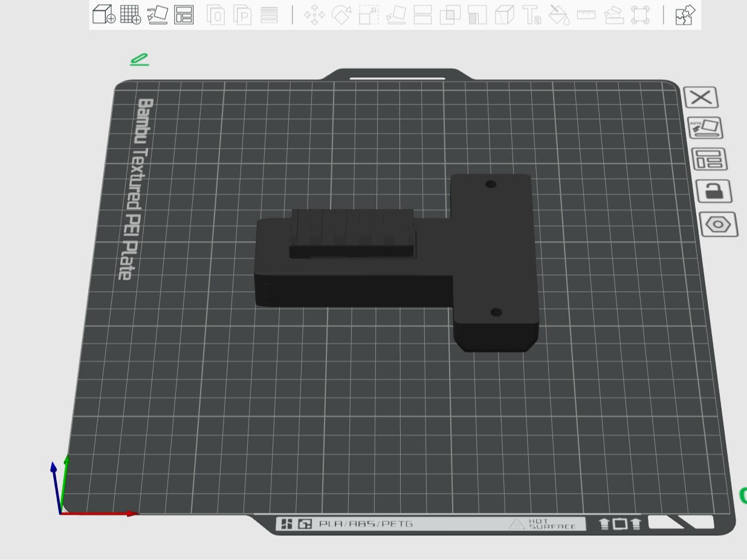Select the Lay on face tool
This screenshot has height=560, width=747.
click(x=396, y=14)
